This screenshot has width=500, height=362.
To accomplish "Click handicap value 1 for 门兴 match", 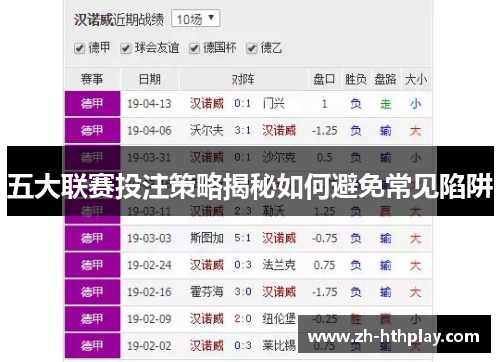I will click(x=324, y=104).
